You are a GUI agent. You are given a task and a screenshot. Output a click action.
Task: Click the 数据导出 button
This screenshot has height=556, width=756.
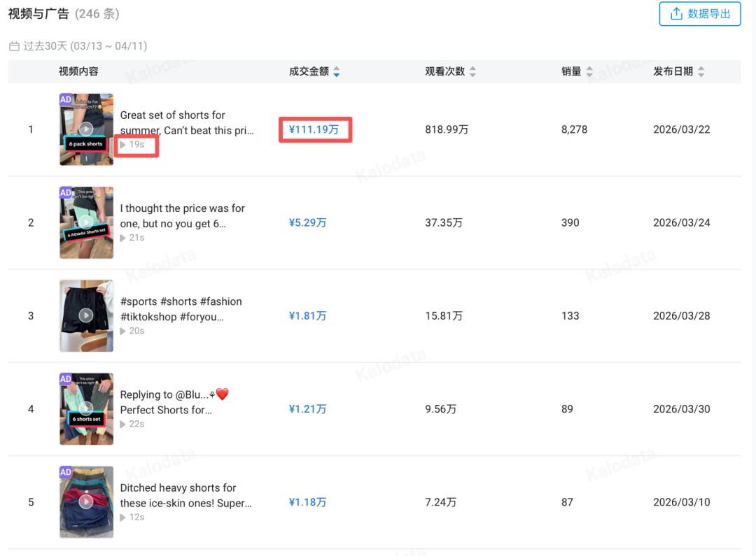pos(700,13)
